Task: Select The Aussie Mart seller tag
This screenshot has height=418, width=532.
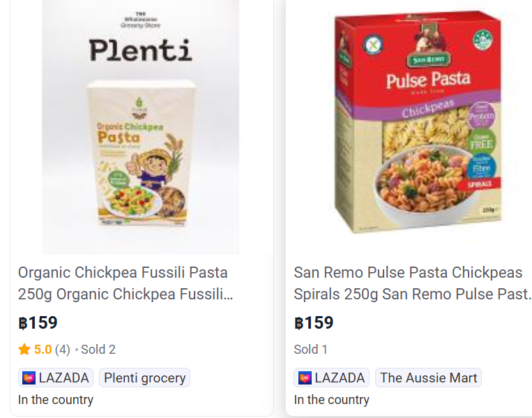Action: click(x=428, y=378)
